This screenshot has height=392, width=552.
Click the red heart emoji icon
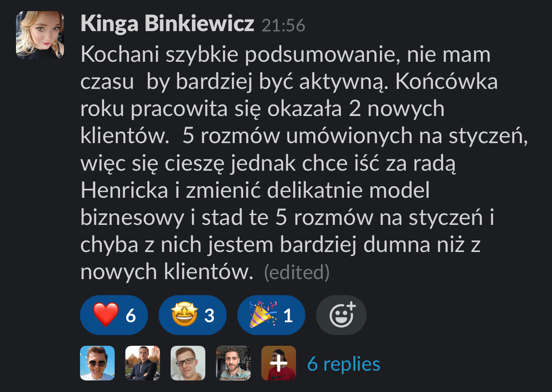106,315
